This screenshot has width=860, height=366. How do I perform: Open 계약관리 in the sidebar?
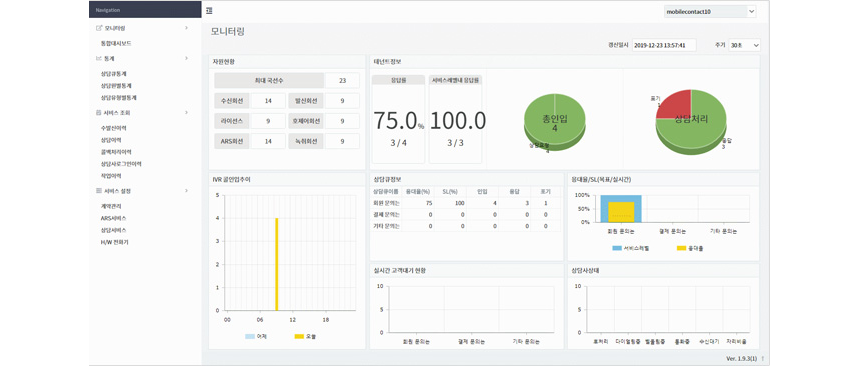(x=111, y=206)
